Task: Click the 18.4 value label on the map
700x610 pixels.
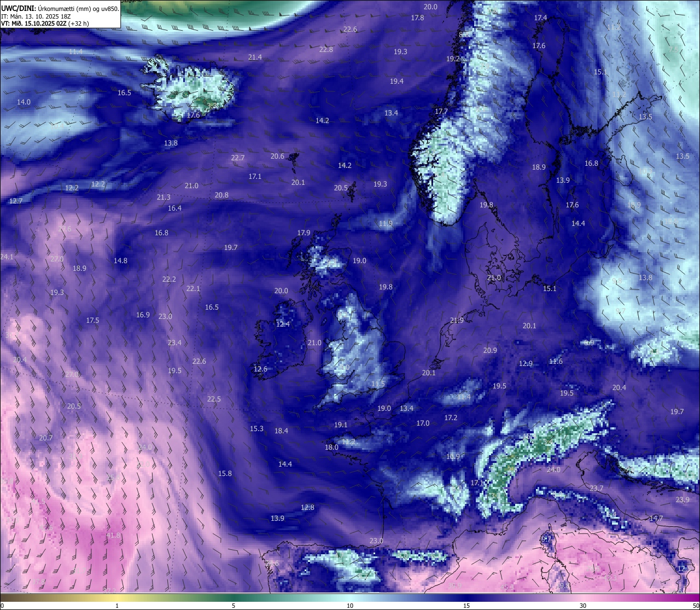Action: coord(281,431)
